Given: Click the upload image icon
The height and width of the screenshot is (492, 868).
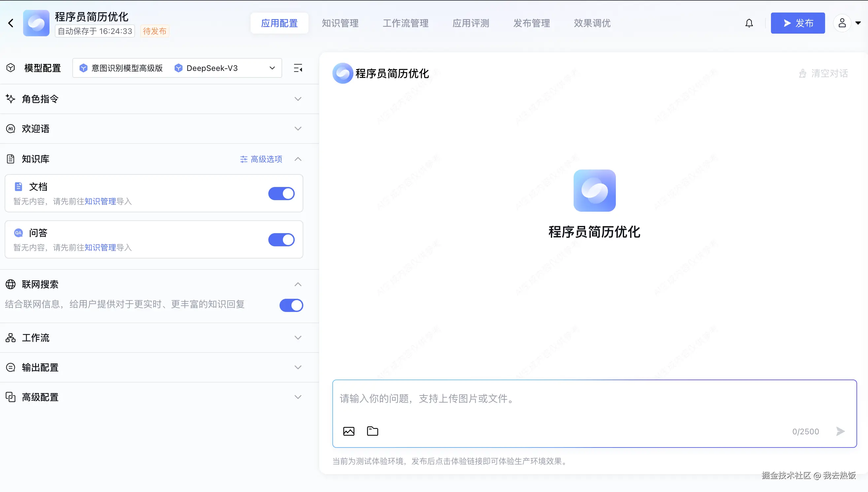Looking at the screenshot, I should (349, 431).
